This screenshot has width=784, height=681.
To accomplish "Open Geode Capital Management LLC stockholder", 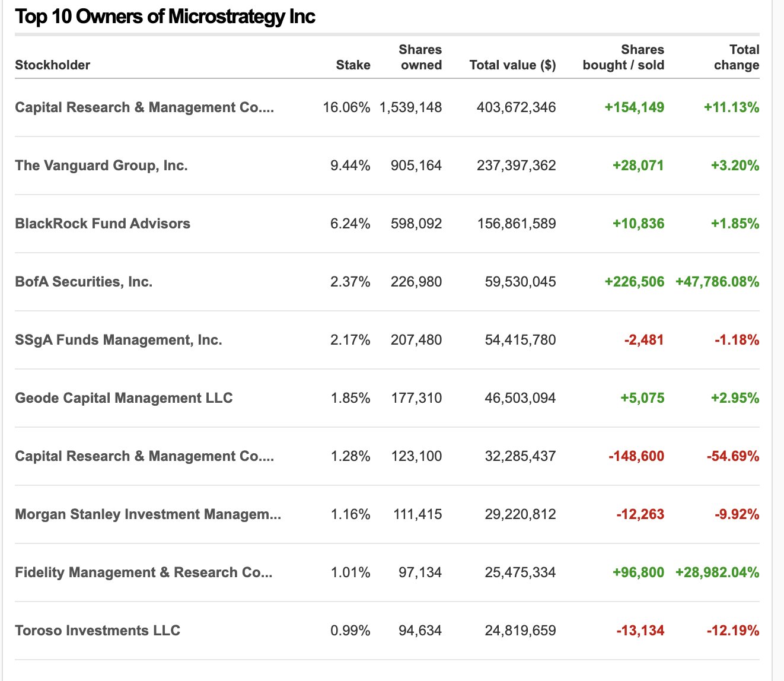I will click(124, 398).
